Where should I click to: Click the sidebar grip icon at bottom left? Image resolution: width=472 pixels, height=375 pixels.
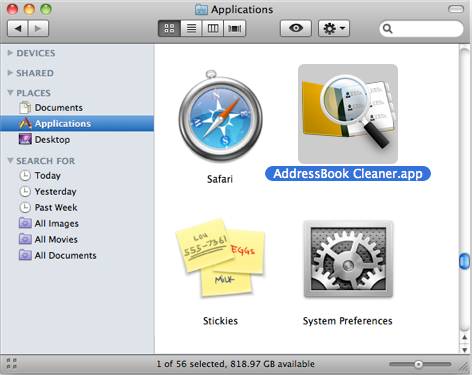(12, 364)
